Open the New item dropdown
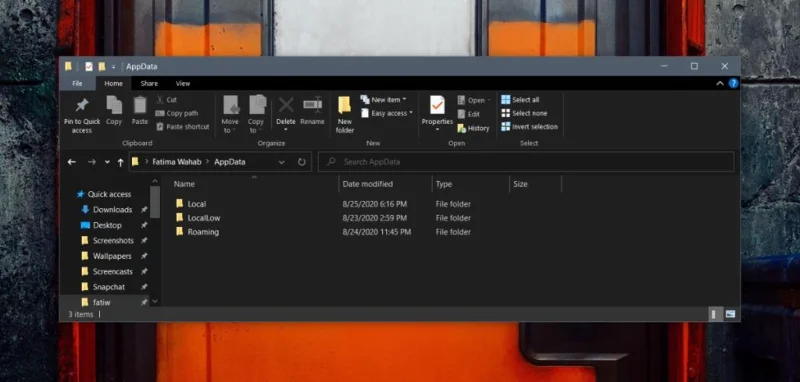Image resolution: width=800 pixels, height=382 pixels. (383, 99)
